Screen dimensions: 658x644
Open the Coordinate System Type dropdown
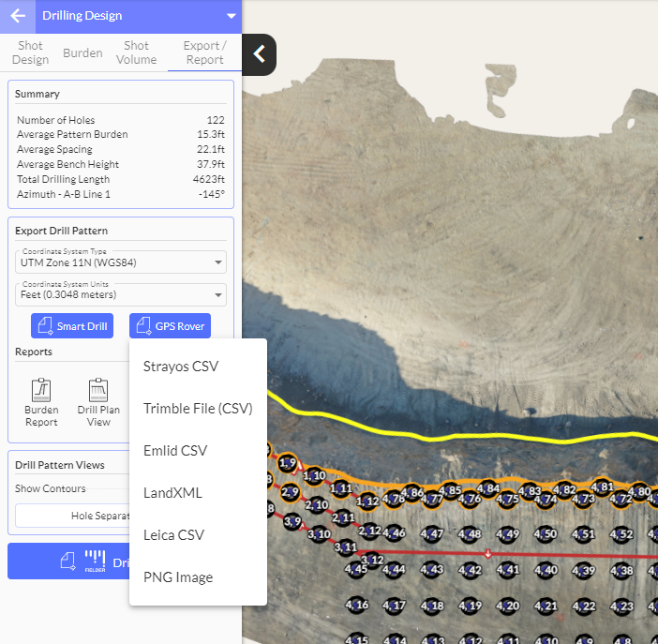pyautogui.click(x=121, y=262)
